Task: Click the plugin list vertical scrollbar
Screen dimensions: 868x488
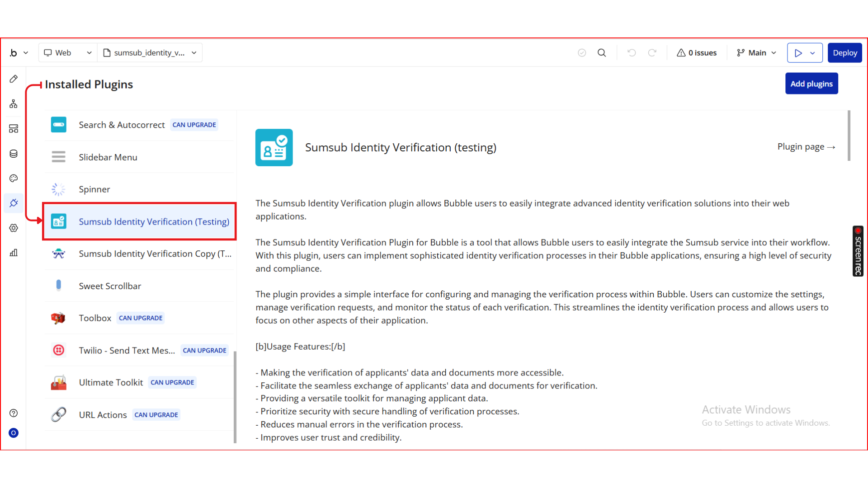Action: 235,397
